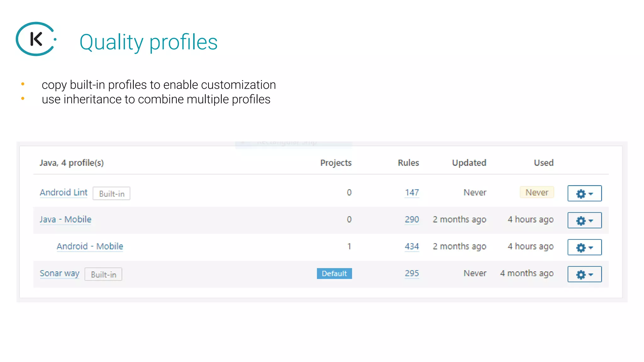Open the Android - Mobile profile link
This screenshot has width=644, height=362.
tap(90, 246)
